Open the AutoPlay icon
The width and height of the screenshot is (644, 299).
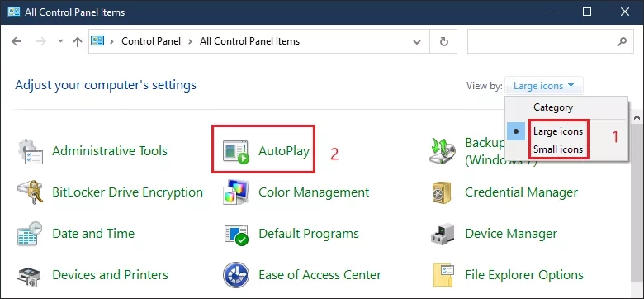(236, 151)
